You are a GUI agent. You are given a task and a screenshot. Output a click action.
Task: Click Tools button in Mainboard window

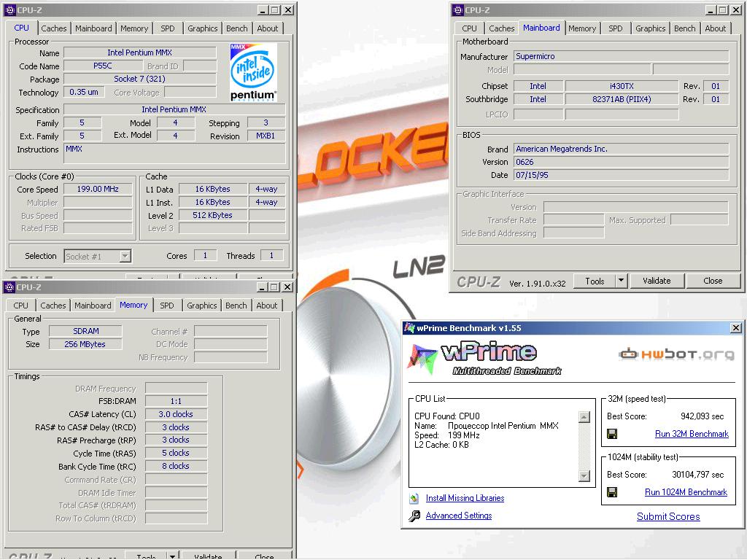595,281
